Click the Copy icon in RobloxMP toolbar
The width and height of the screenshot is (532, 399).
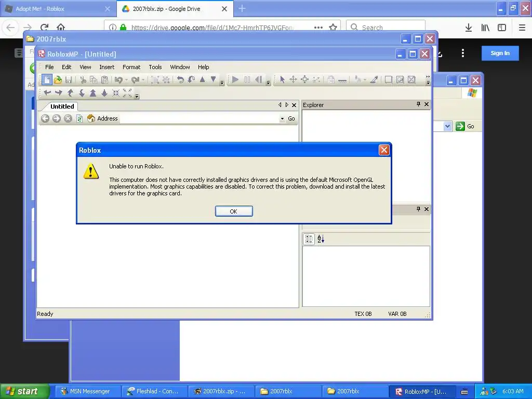(94, 79)
